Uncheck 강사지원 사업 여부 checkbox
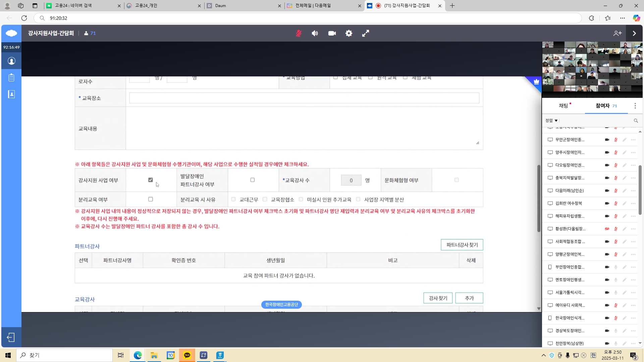This screenshot has width=644, height=362. 151,180
